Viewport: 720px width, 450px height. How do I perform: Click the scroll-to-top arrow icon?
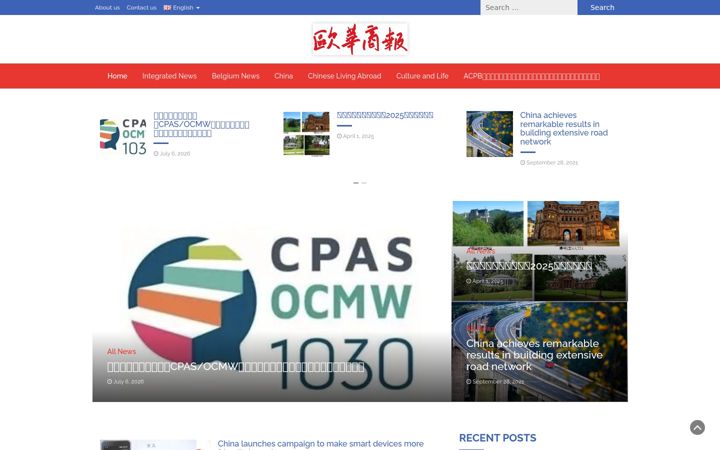697,428
